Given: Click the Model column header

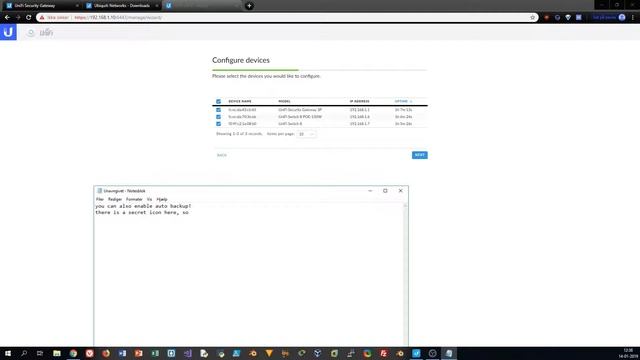Looking at the screenshot, I should tap(284, 101).
